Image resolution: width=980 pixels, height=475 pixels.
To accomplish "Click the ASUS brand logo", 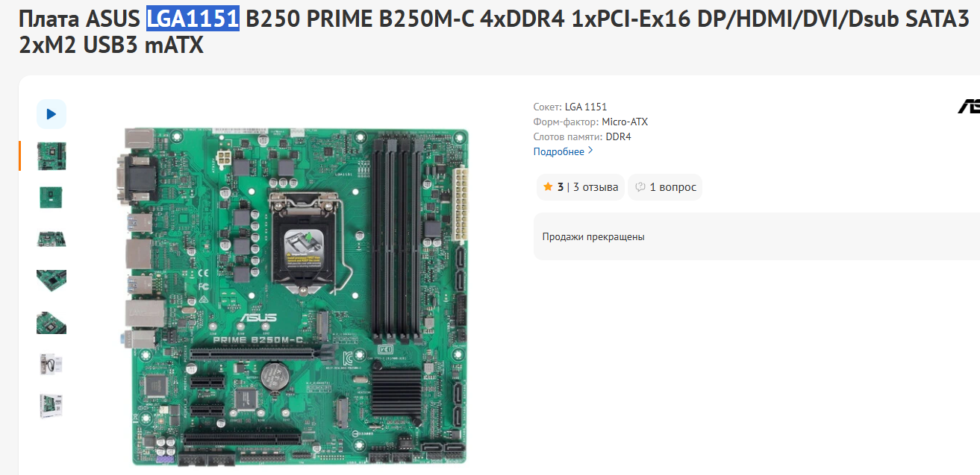I will [x=969, y=107].
